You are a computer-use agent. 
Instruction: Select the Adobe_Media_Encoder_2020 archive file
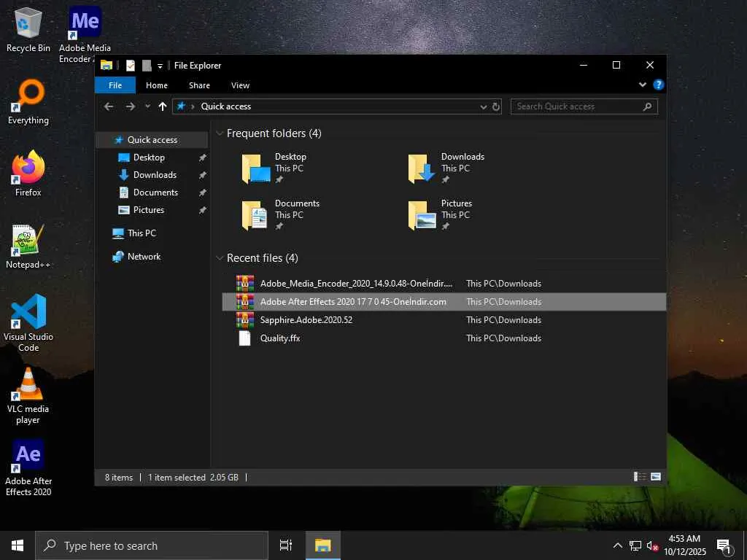tap(444, 284)
